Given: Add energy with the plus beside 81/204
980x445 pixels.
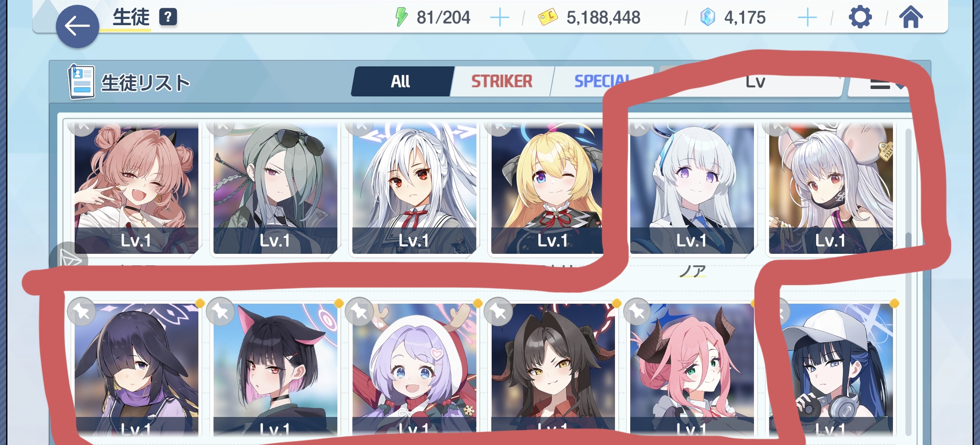Looking at the screenshot, I should coord(499,18).
